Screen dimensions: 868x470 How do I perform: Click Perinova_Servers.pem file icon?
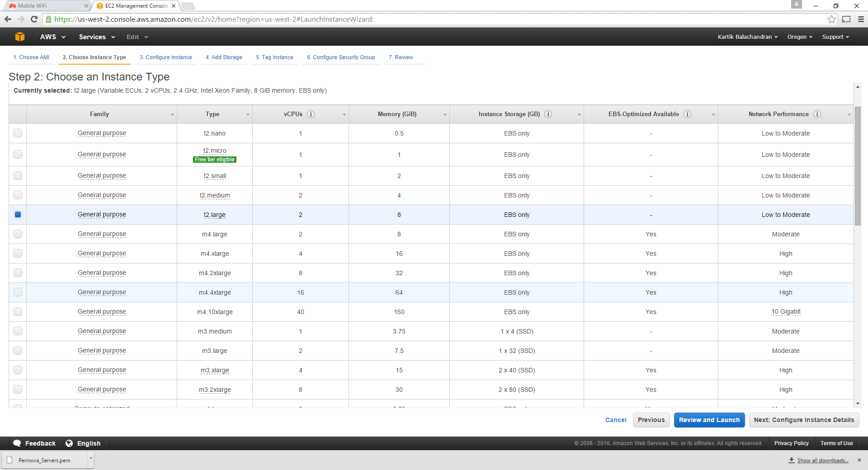(x=9, y=460)
